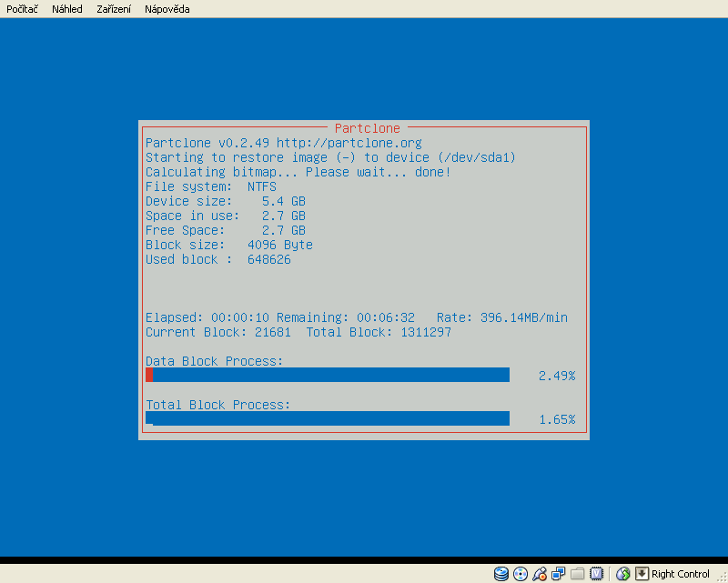Screen dimensions: 728x583
Task: Click the Rate 396.14MB/min text
Action: pos(501,317)
